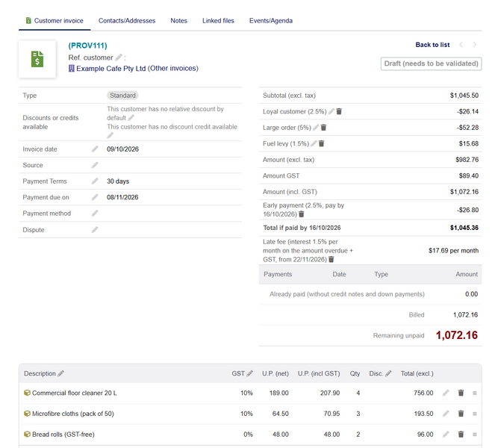Screen dimensions: 498x448
Task: Select the $89.40 GST amount
Action: 468,175
